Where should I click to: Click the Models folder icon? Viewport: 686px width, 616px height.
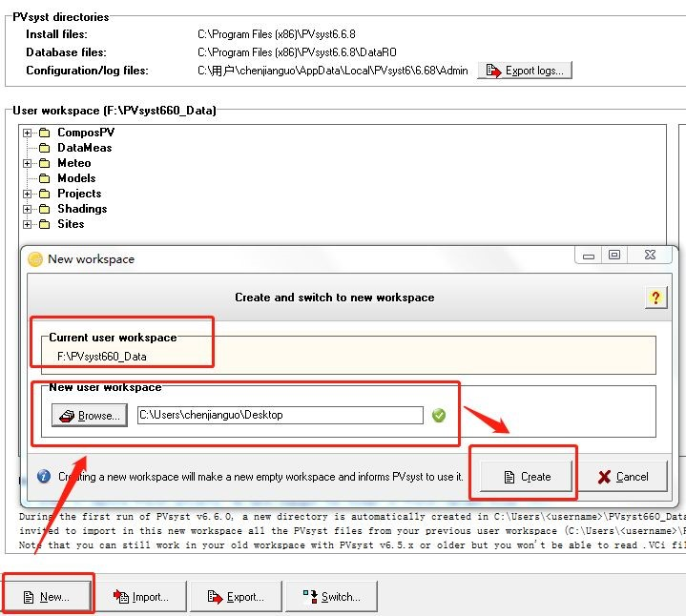[45, 178]
